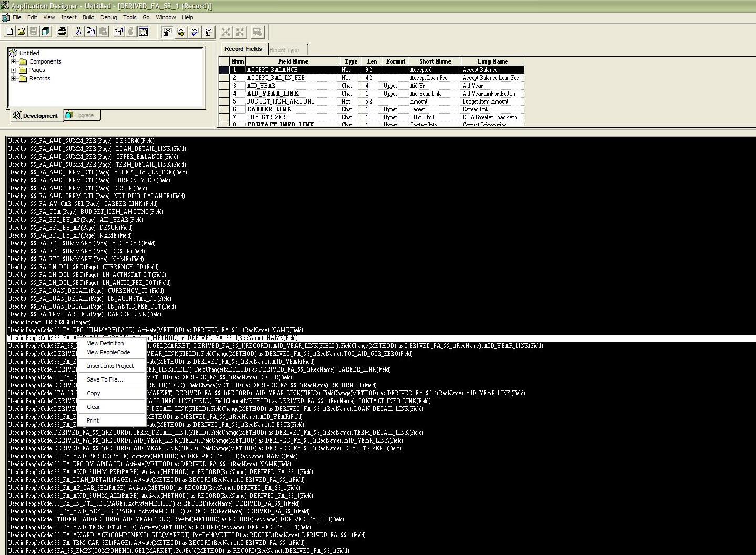
Task: Click the printer icon in the toolbar
Action: (x=62, y=32)
